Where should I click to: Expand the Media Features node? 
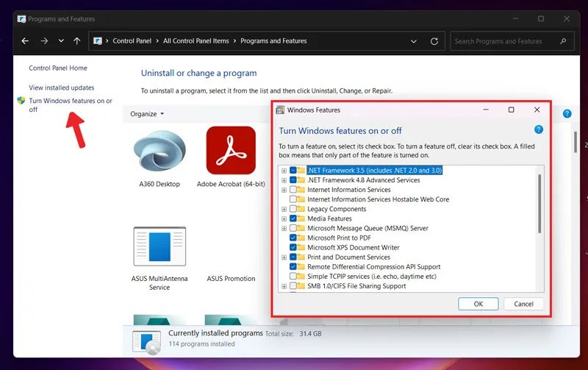click(x=284, y=218)
